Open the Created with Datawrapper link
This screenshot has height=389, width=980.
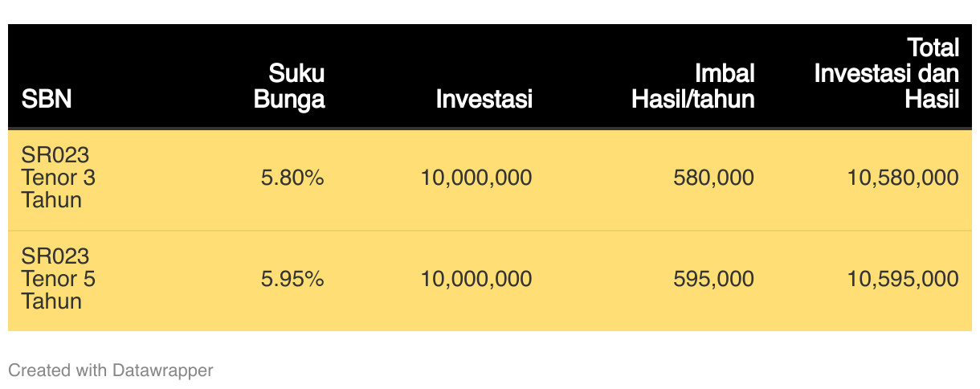pyautogui.click(x=111, y=371)
